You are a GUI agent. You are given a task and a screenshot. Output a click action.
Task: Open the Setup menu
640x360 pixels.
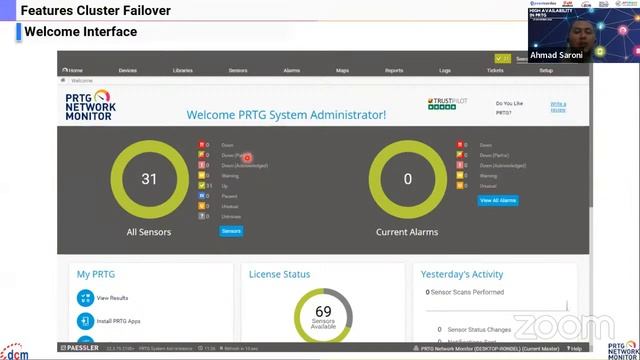click(x=546, y=70)
